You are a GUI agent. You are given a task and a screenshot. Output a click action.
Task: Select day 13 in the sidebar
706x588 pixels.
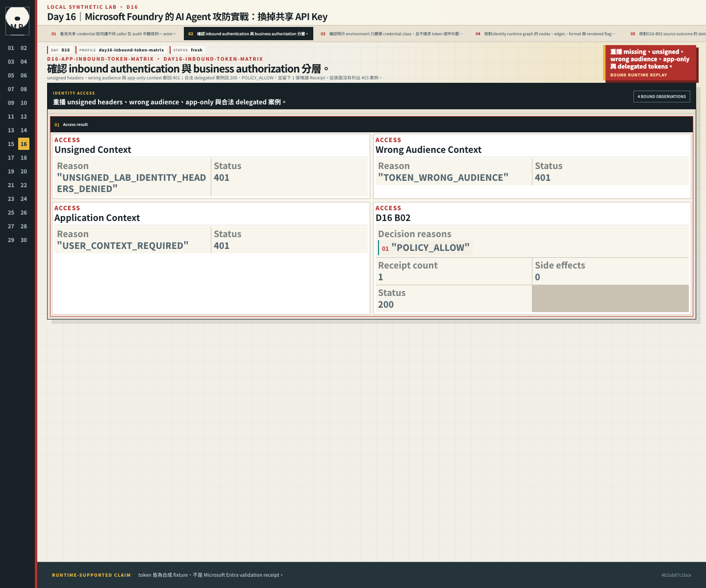point(11,130)
